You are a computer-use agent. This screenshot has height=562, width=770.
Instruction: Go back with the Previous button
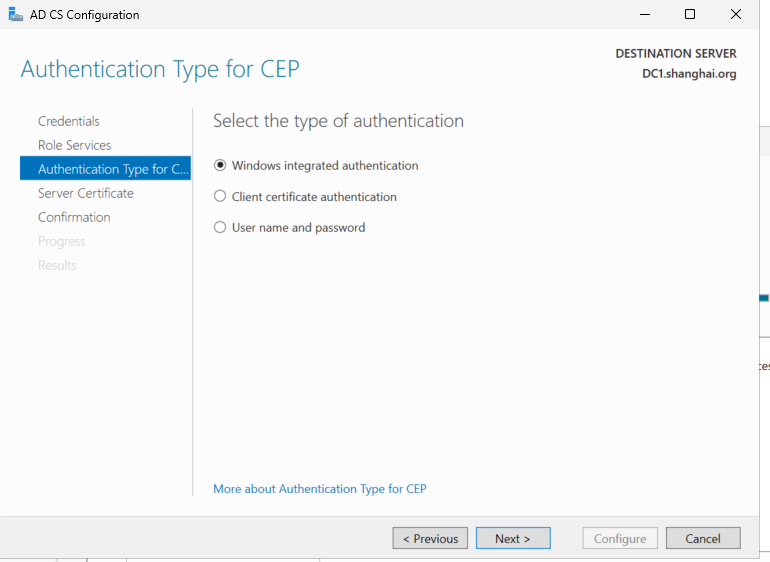click(430, 538)
